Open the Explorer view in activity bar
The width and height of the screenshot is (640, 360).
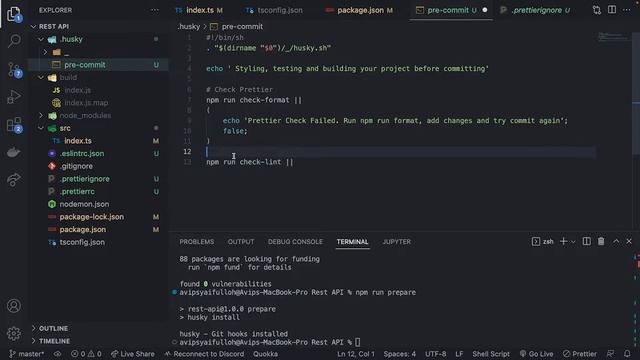click(14, 14)
